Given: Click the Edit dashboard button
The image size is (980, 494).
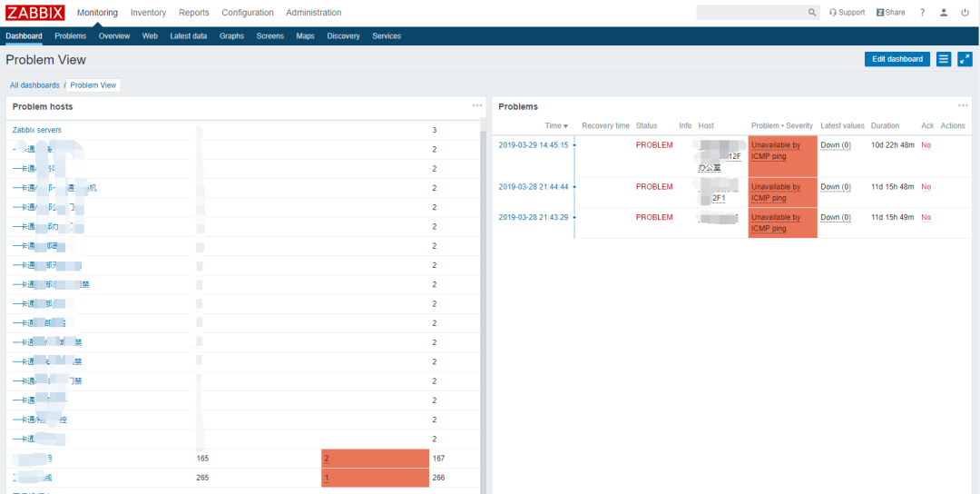Looking at the screenshot, I should [x=897, y=59].
